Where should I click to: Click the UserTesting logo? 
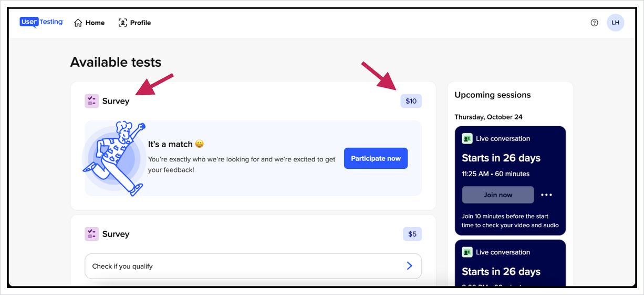click(x=41, y=22)
